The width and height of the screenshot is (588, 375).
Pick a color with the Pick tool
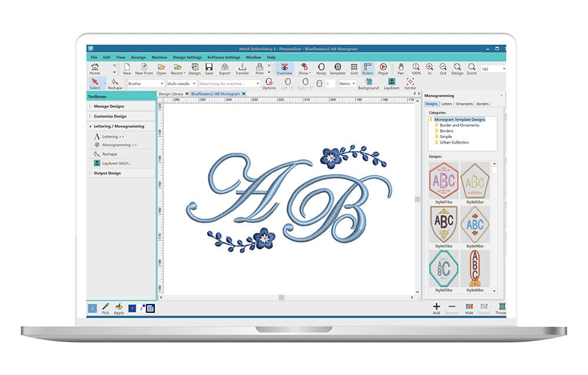pos(105,308)
